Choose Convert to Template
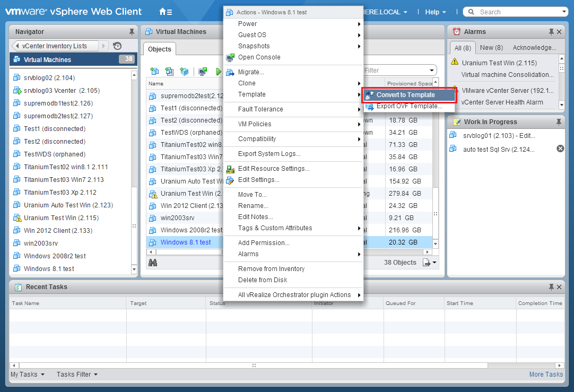This screenshot has height=392, width=574. point(410,95)
